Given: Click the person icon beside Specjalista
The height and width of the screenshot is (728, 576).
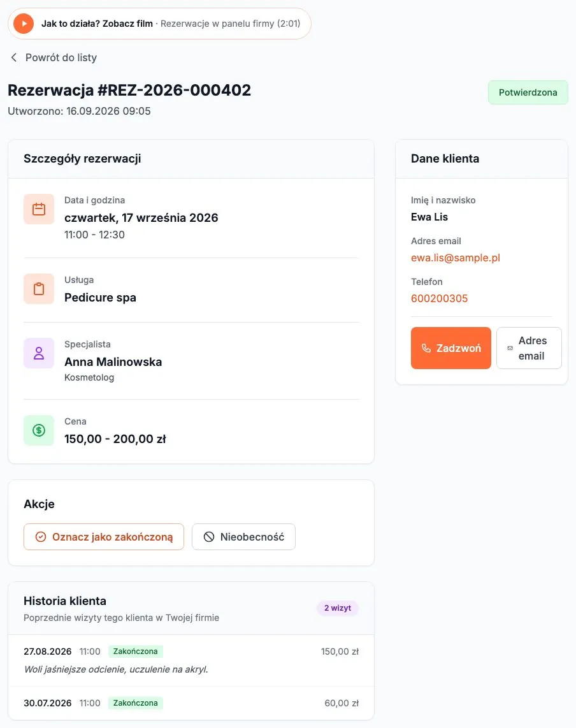Looking at the screenshot, I should (39, 353).
